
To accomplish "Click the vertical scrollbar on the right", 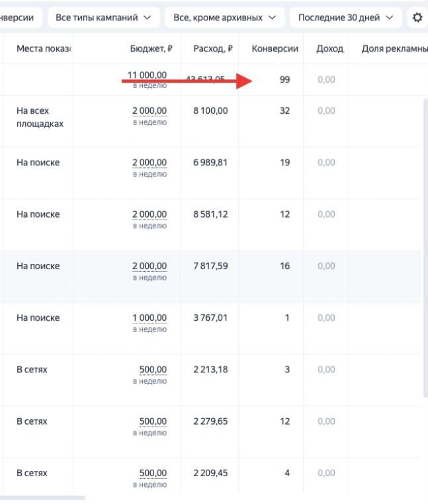I will [x=425, y=245].
